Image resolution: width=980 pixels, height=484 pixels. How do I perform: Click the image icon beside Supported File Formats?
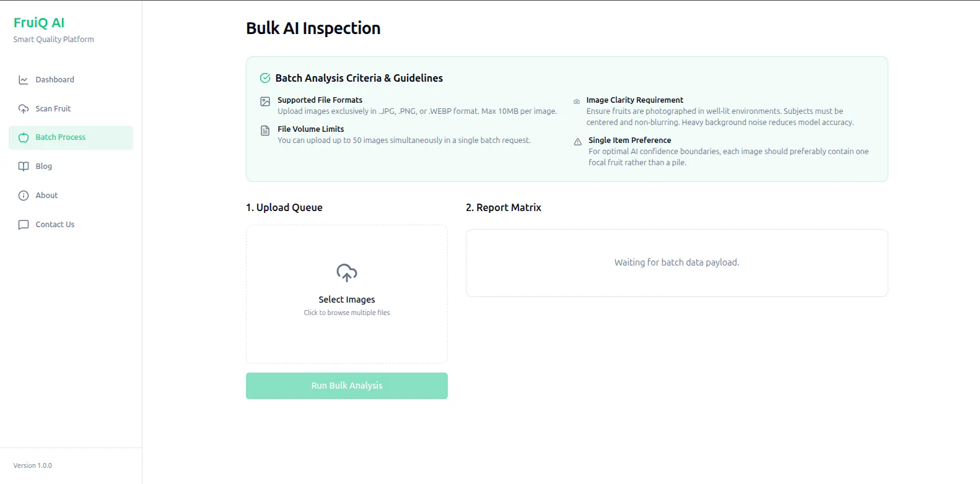pyautogui.click(x=265, y=102)
